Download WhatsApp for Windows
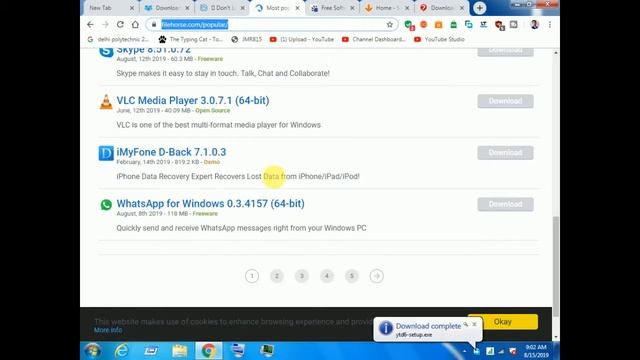The width and height of the screenshot is (640, 360). pos(505,204)
